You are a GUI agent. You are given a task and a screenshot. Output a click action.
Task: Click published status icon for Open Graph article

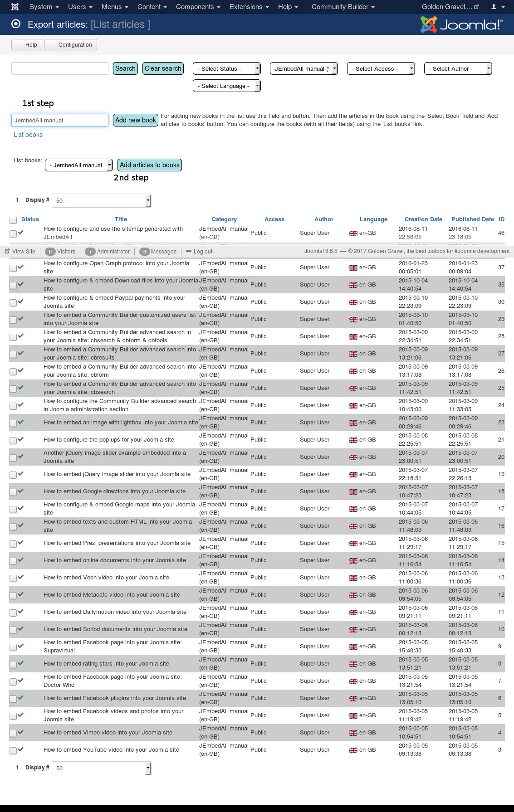point(21,267)
